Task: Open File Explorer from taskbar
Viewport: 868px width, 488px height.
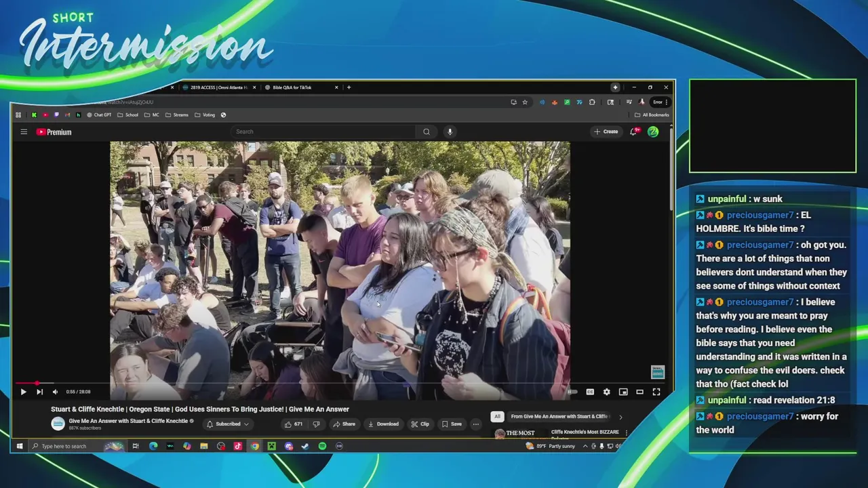Action: click(204, 446)
